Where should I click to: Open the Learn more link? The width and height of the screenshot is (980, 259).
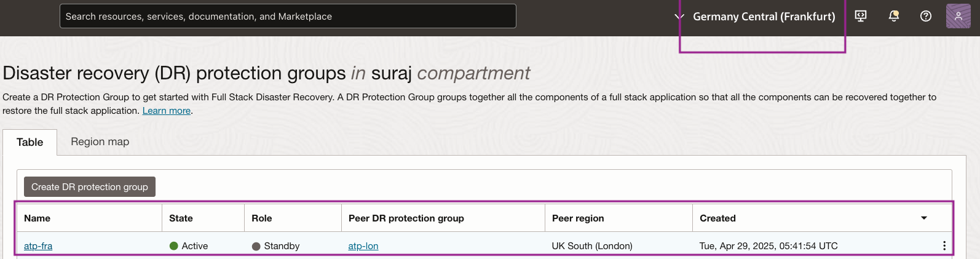167,111
